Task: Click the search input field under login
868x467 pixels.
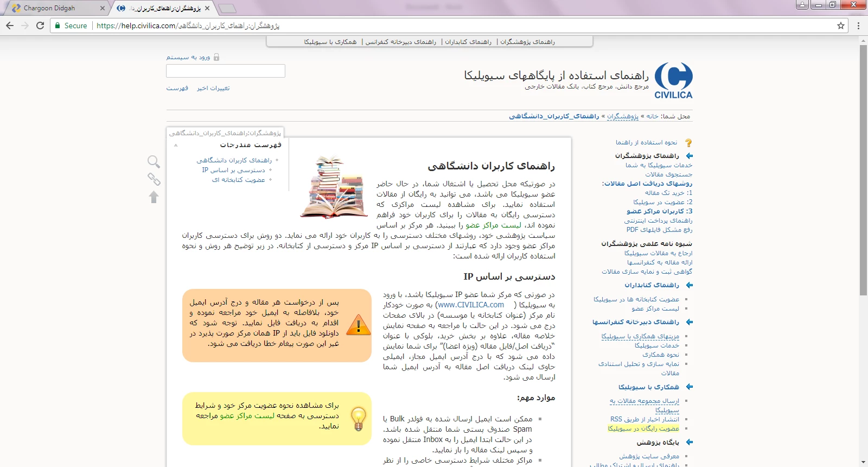Action: coord(225,71)
